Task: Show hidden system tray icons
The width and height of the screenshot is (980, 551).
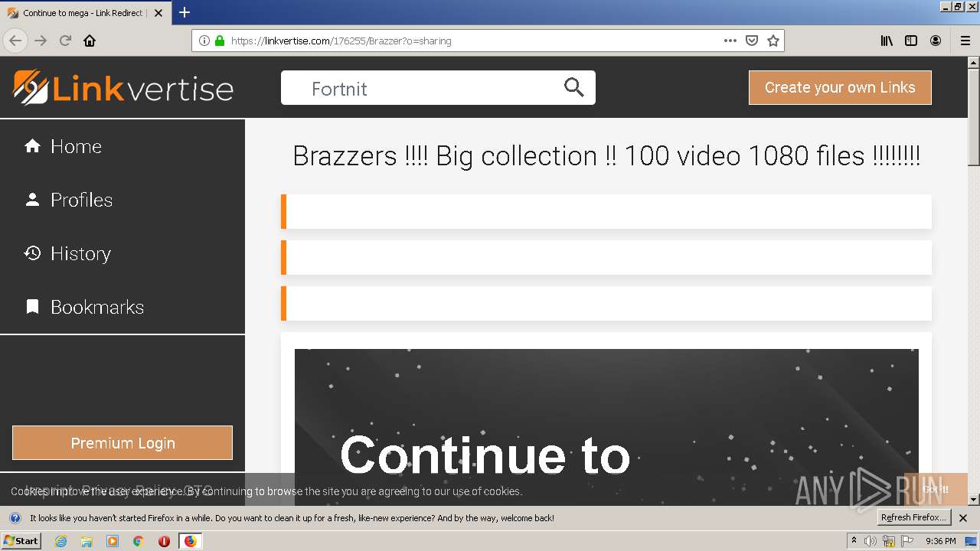Action: point(854,540)
